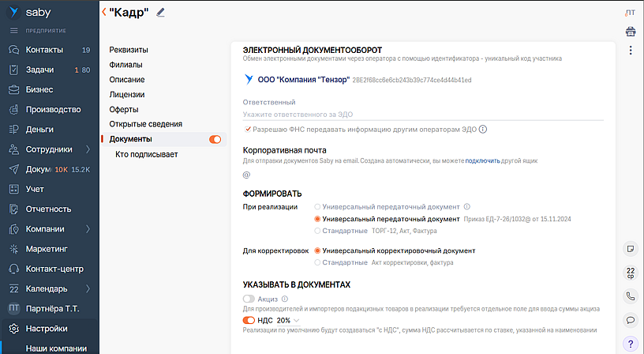
Task: Toggle the Документы section switch
Action: pyautogui.click(x=215, y=140)
